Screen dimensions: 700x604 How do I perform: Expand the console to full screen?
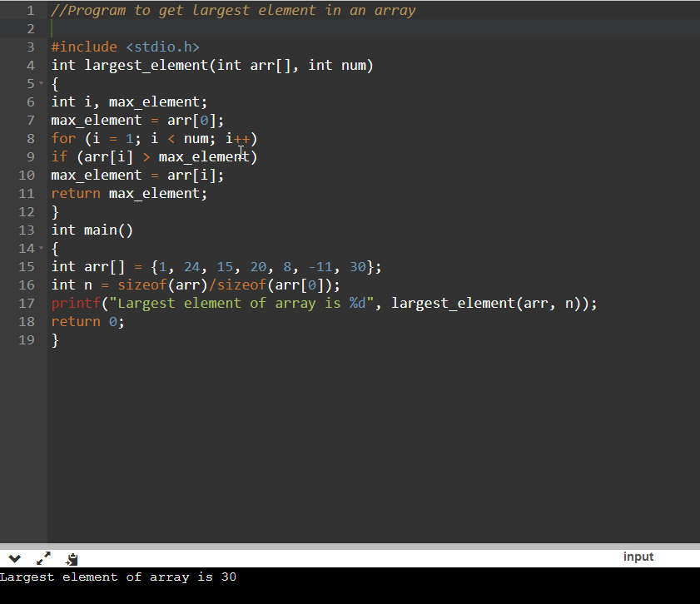(43, 558)
